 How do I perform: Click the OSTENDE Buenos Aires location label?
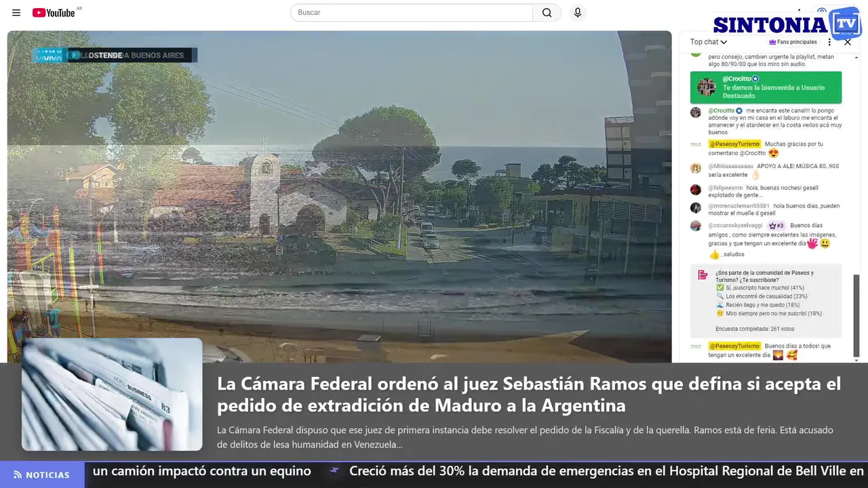[x=132, y=56]
